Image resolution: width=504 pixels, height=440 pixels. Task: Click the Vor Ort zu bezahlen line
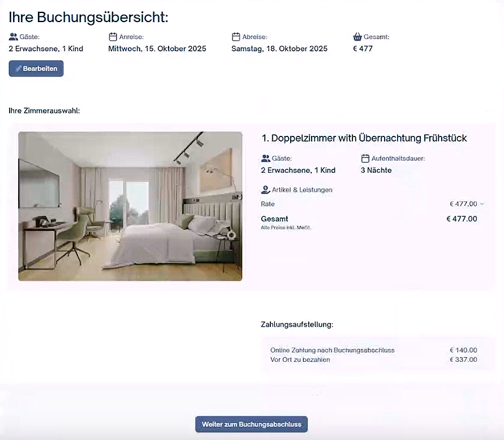tap(373, 360)
